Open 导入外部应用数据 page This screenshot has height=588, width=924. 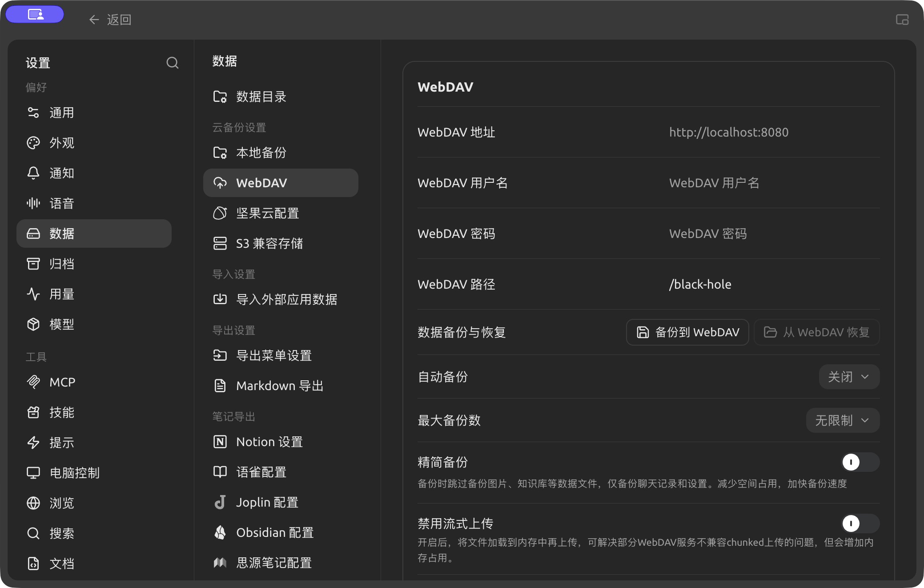pyautogui.click(x=281, y=299)
